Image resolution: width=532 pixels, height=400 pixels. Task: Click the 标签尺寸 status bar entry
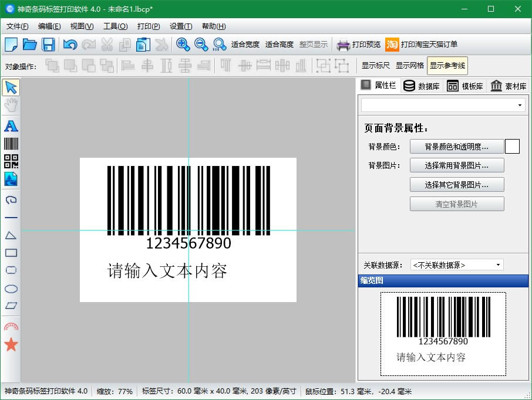[x=219, y=391]
